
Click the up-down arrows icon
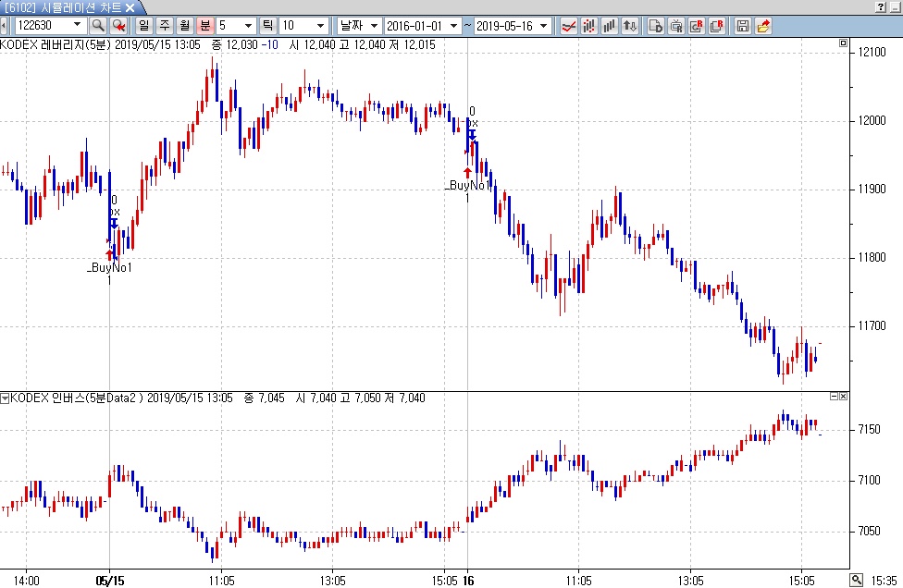click(630, 26)
